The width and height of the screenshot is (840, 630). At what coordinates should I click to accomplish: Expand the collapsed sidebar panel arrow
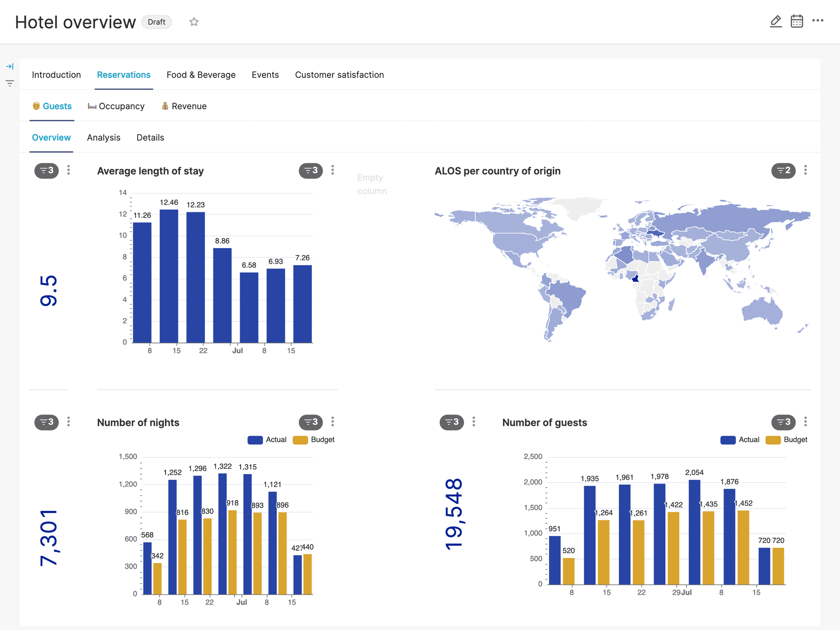[x=10, y=67]
